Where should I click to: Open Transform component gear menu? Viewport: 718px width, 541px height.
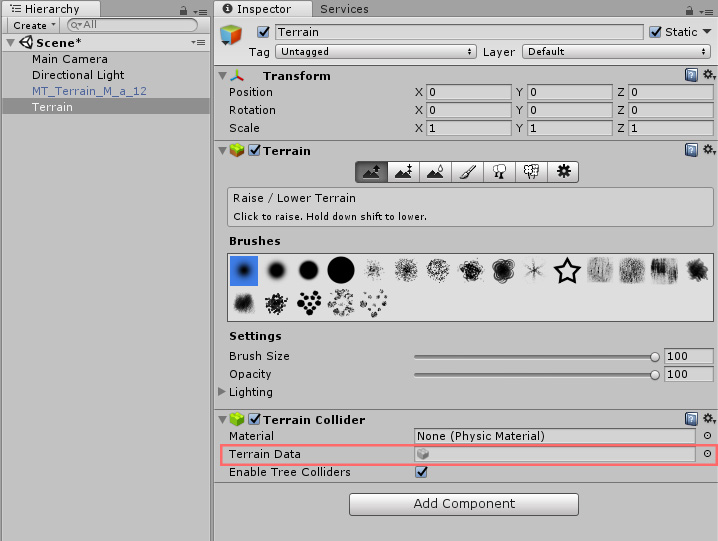click(x=709, y=75)
